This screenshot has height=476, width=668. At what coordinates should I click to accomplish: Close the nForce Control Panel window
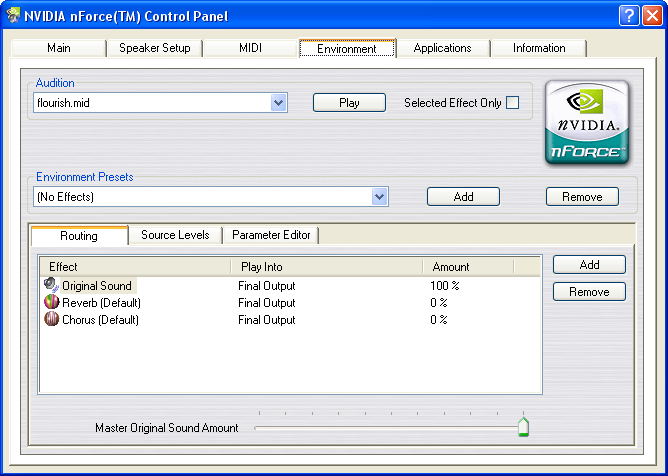tap(652, 16)
